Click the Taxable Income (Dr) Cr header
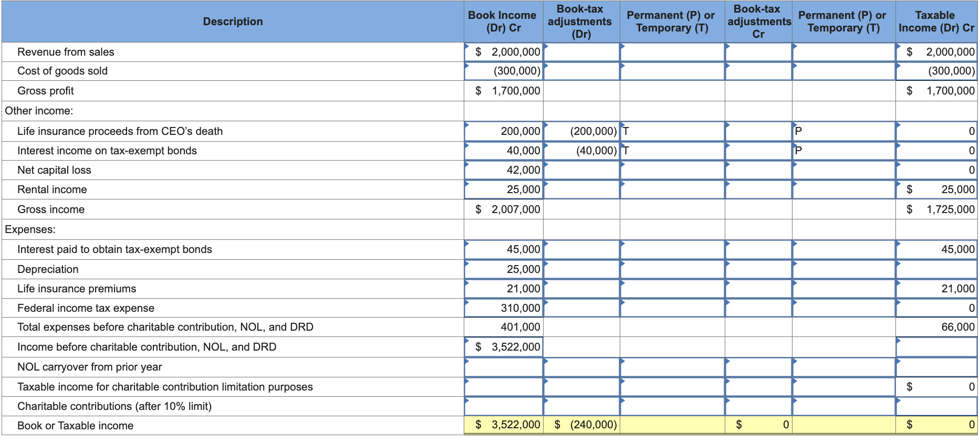 click(936, 22)
